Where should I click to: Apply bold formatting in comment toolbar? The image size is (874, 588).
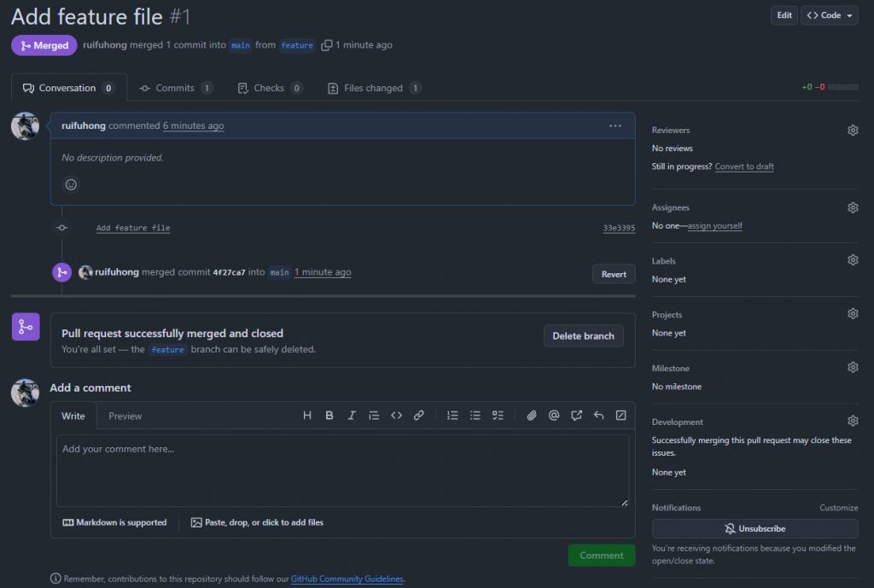329,416
